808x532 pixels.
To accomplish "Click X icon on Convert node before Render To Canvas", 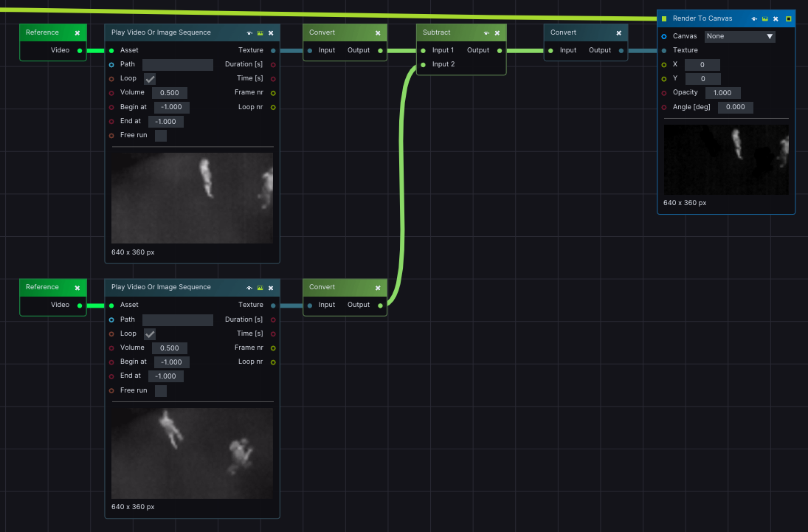I will (619, 33).
